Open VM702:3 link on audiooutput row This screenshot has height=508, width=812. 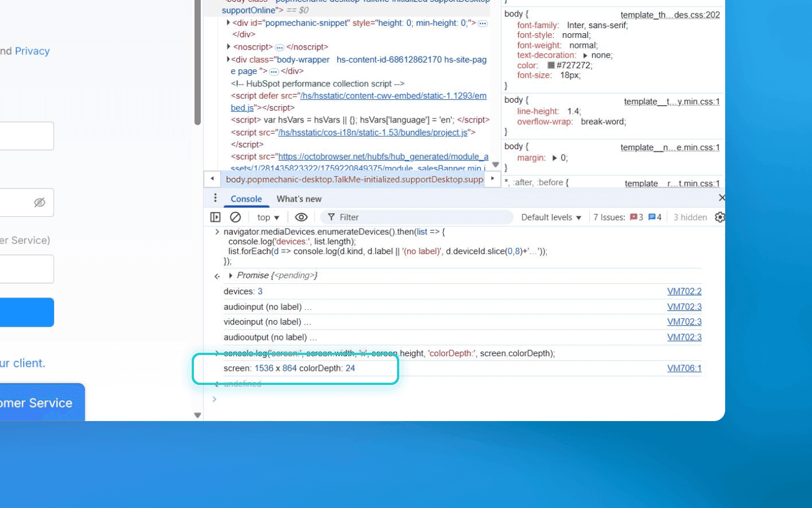(x=684, y=337)
